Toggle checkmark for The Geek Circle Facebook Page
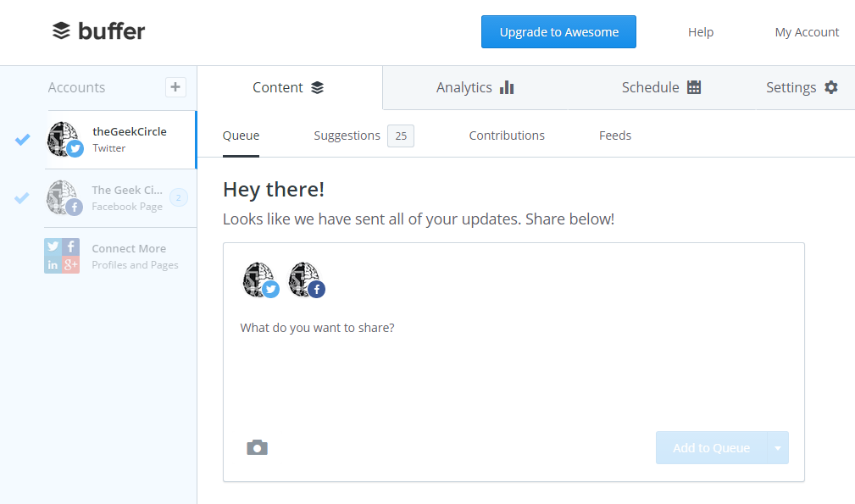Viewport: 855px width, 504px height. click(x=22, y=197)
